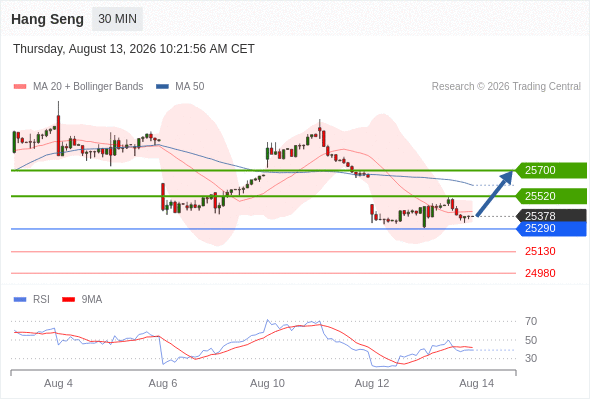Toggle the RSI legend entry
Viewport: 590px width, 400px height.
pos(32,300)
